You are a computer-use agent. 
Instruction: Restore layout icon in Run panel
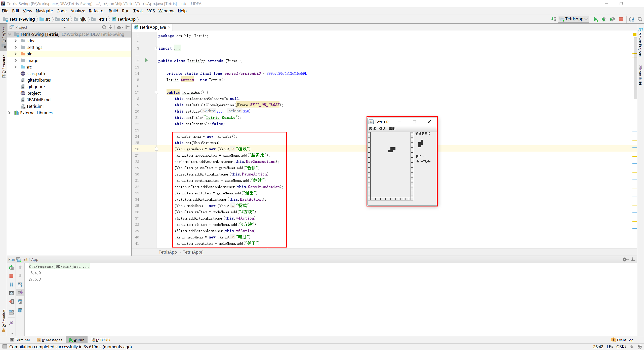pos(11,312)
